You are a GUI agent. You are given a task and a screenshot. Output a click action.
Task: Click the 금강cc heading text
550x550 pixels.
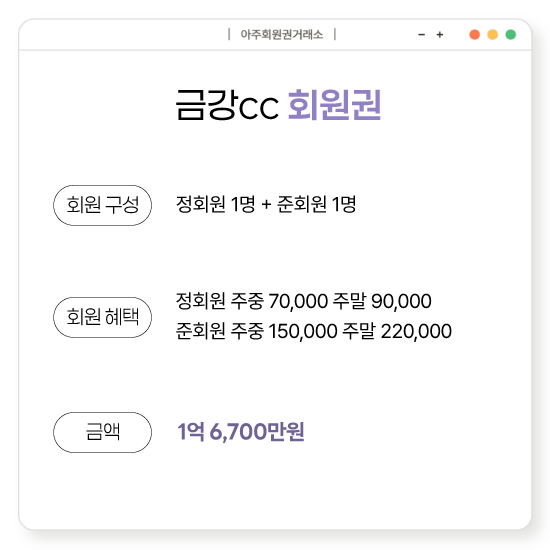[227, 105]
